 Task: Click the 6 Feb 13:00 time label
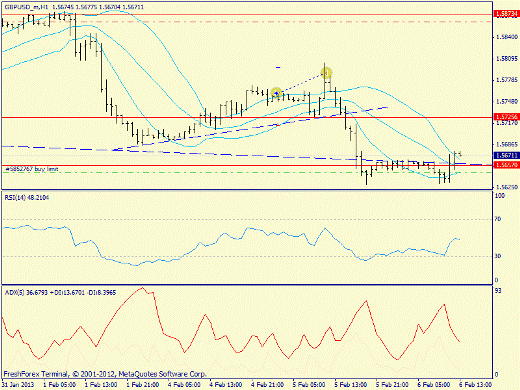[476, 384]
